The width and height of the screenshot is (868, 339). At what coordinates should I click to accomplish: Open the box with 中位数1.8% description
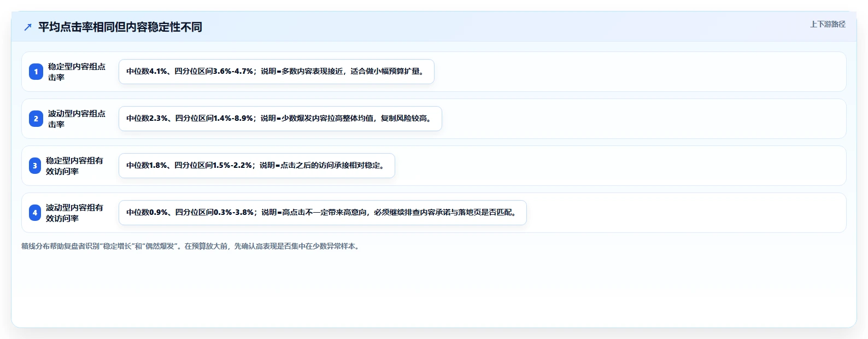(x=257, y=166)
